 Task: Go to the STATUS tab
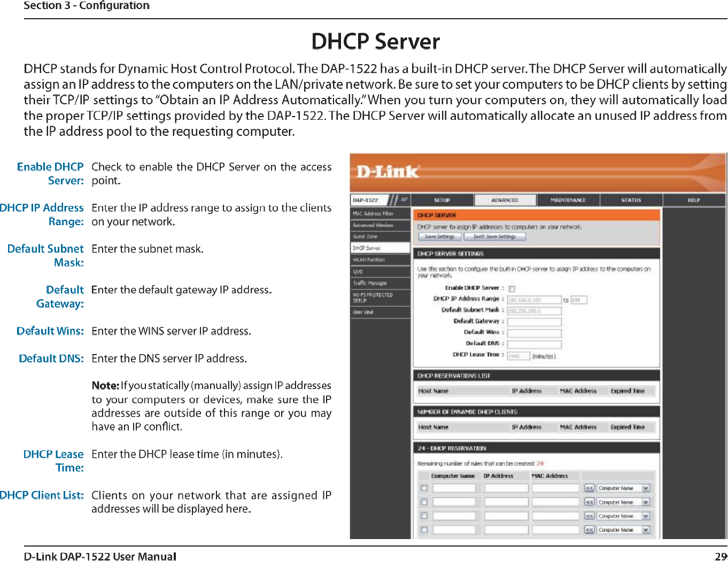pyautogui.click(x=631, y=200)
